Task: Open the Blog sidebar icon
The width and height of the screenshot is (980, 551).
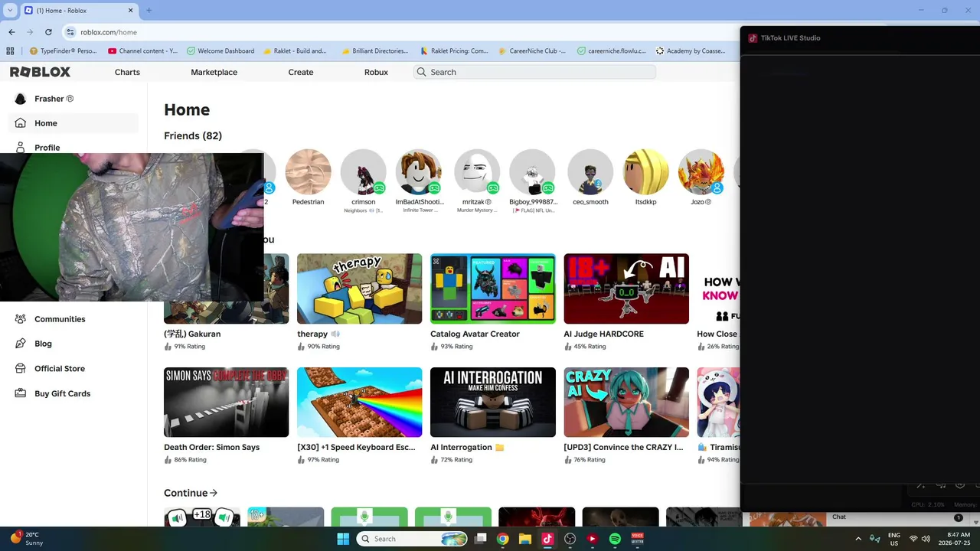Action: coord(21,344)
